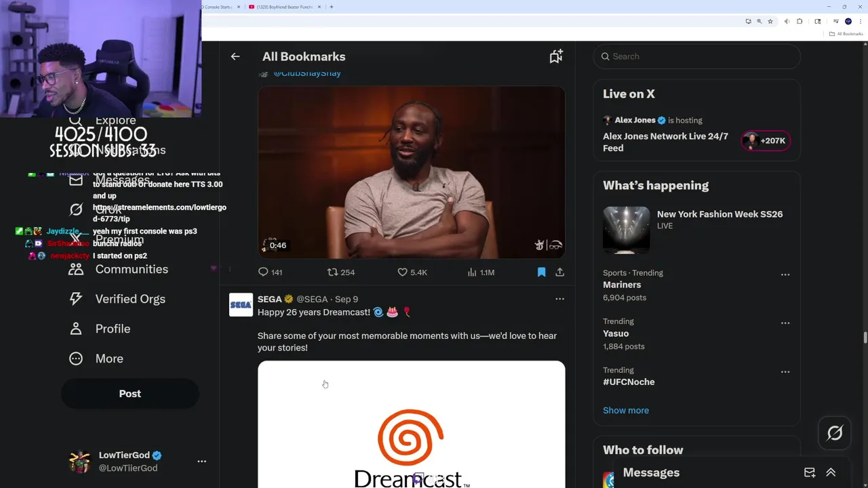This screenshot has width=868, height=488.
Task: Click the More circle-dots icon
Action: pos(76,359)
